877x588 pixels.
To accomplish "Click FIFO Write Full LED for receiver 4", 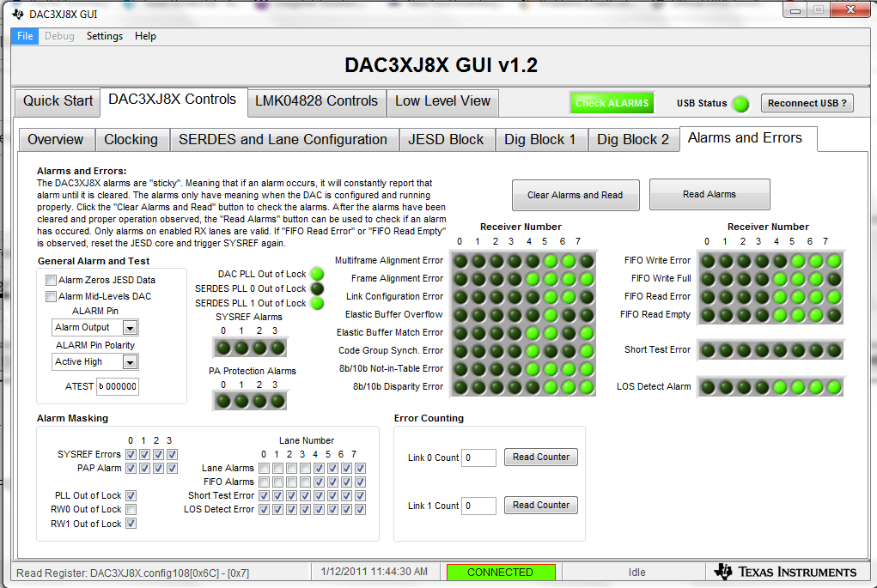I will tap(780, 279).
